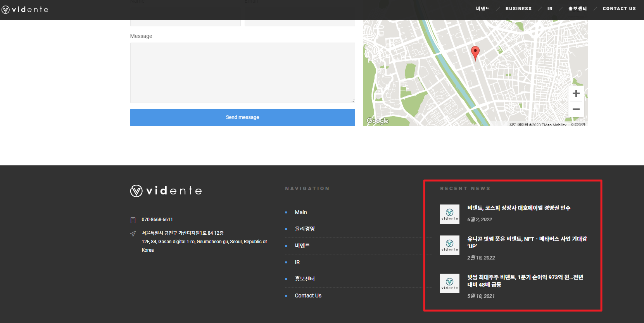Click inside the Message text area
Image resolution: width=644 pixels, height=323 pixels.
point(242,73)
